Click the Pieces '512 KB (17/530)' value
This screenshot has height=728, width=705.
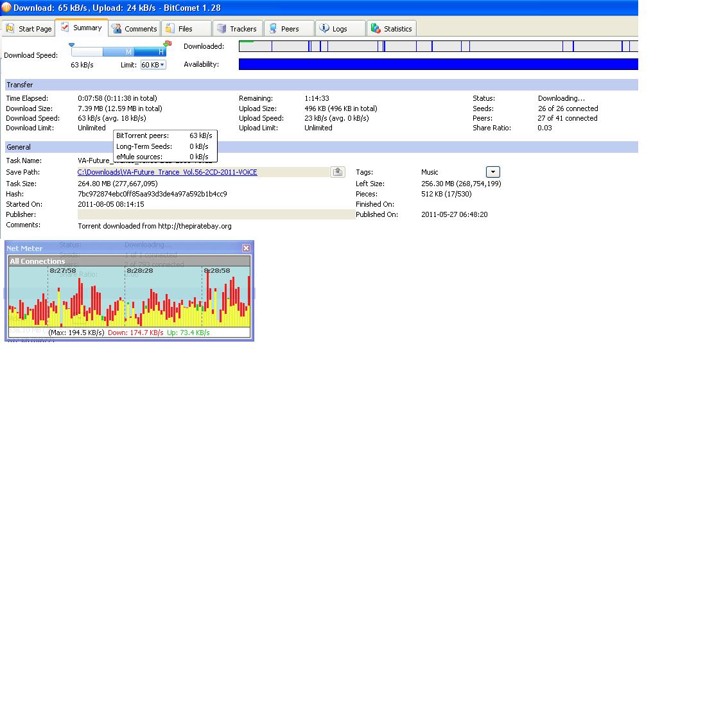point(446,194)
